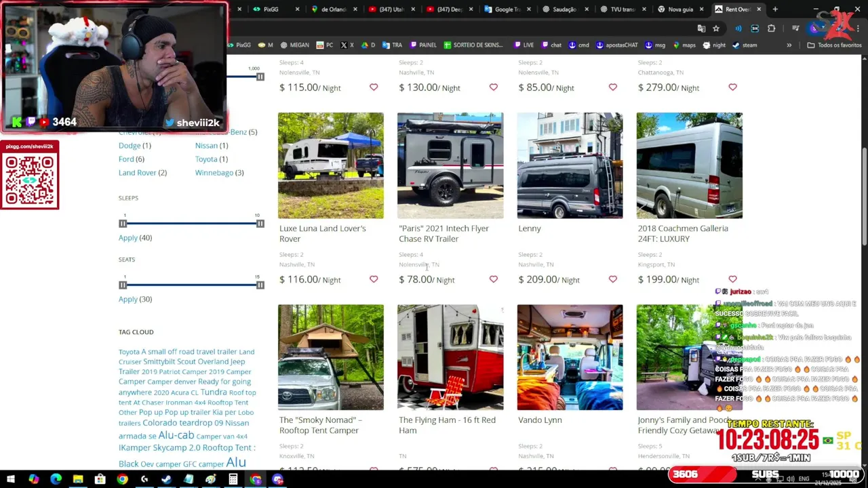Close the Rent Over tab
Image resolution: width=868 pixels, height=488 pixels.
pos(759,9)
